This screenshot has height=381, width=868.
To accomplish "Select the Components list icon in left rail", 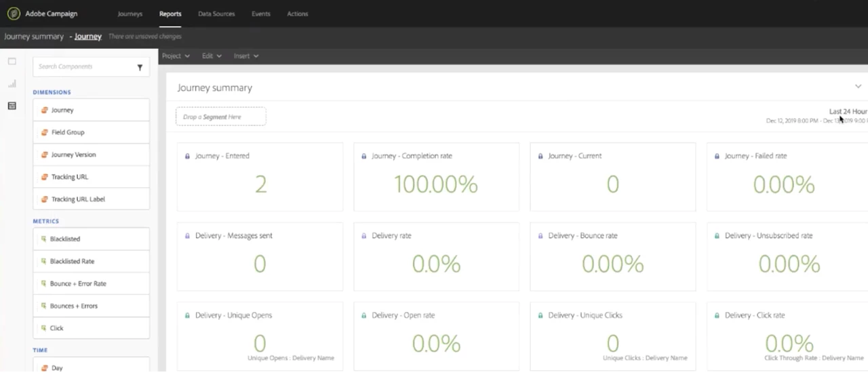I will click(x=12, y=106).
